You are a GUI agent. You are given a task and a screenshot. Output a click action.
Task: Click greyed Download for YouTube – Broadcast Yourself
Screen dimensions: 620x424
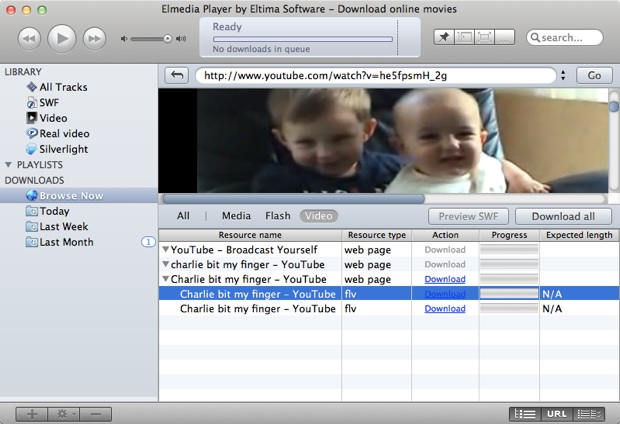[x=445, y=250]
